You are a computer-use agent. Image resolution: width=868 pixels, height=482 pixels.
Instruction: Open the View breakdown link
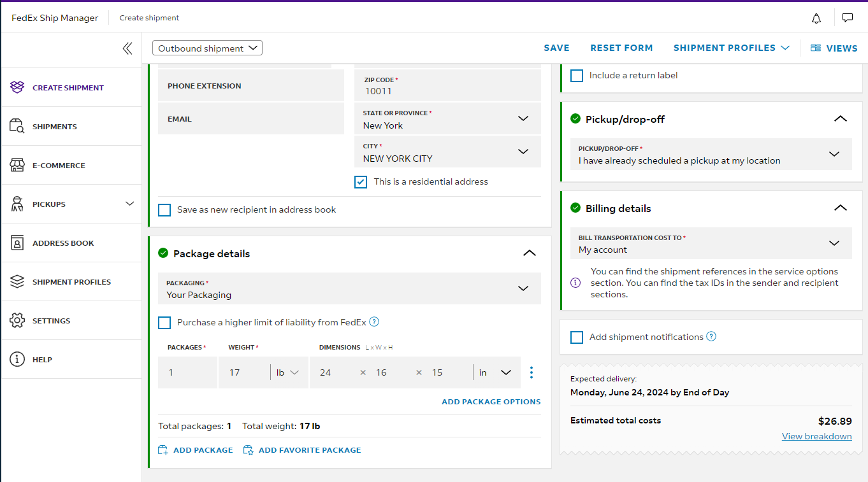[817, 436]
